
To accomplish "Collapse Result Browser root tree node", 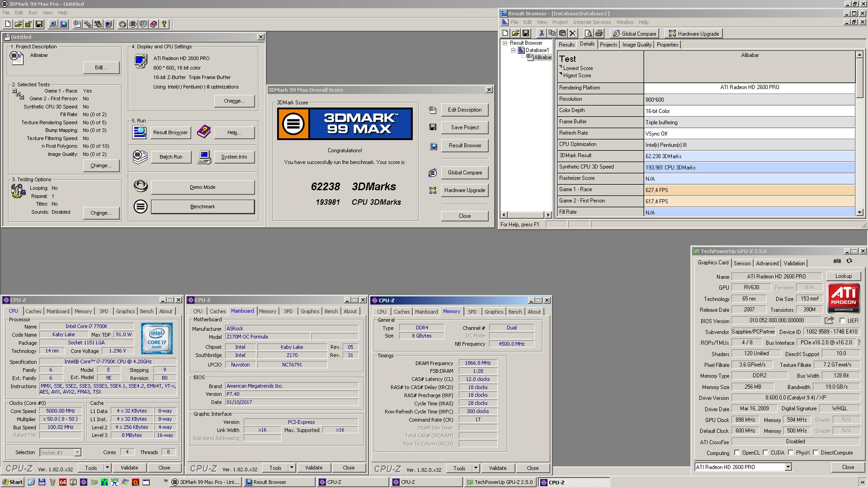I will [x=505, y=43].
